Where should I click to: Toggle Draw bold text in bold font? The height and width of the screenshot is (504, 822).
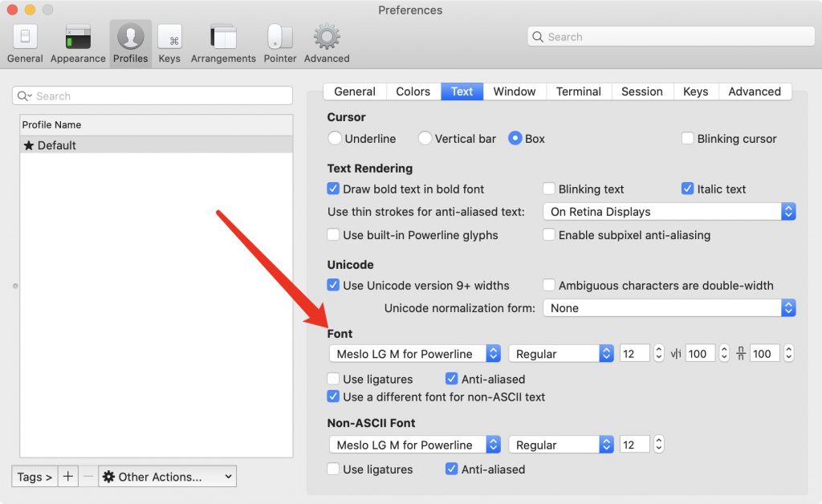(x=333, y=189)
